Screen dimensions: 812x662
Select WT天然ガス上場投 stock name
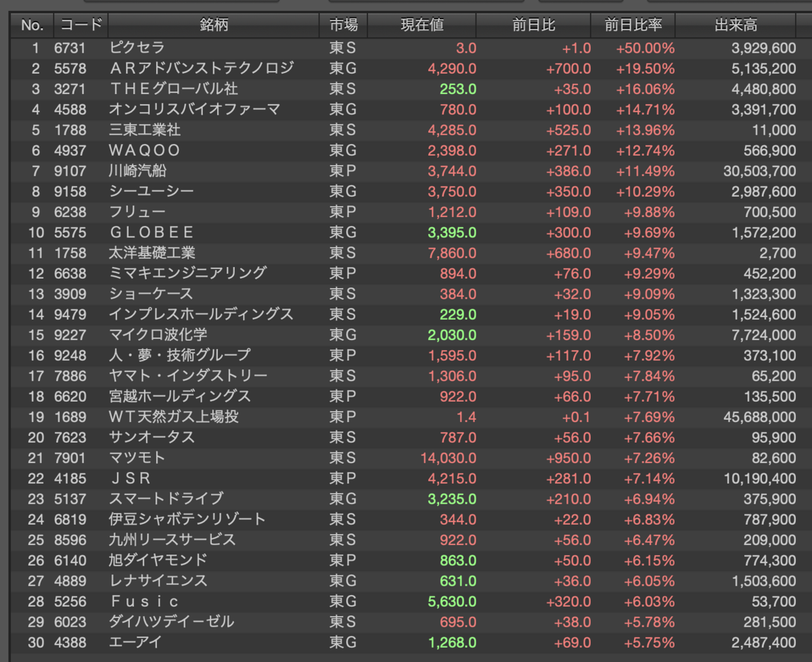pyautogui.click(x=174, y=417)
